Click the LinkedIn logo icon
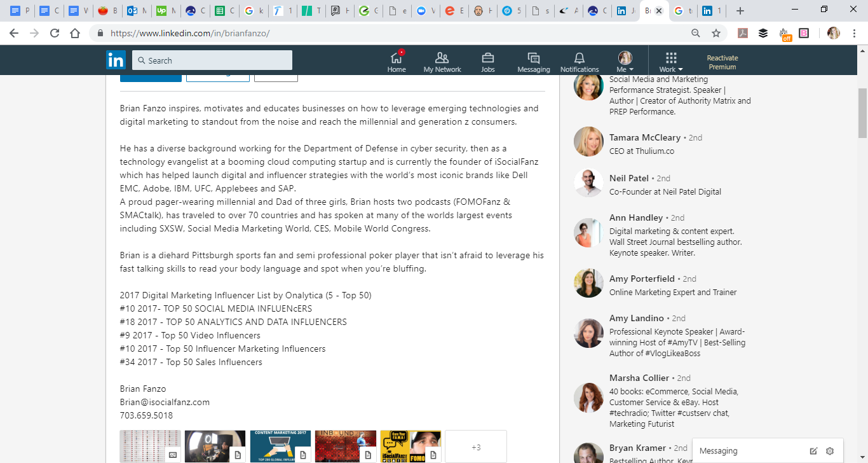Image resolution: width=868 pixels, height=463 pixels. (116, 60)
